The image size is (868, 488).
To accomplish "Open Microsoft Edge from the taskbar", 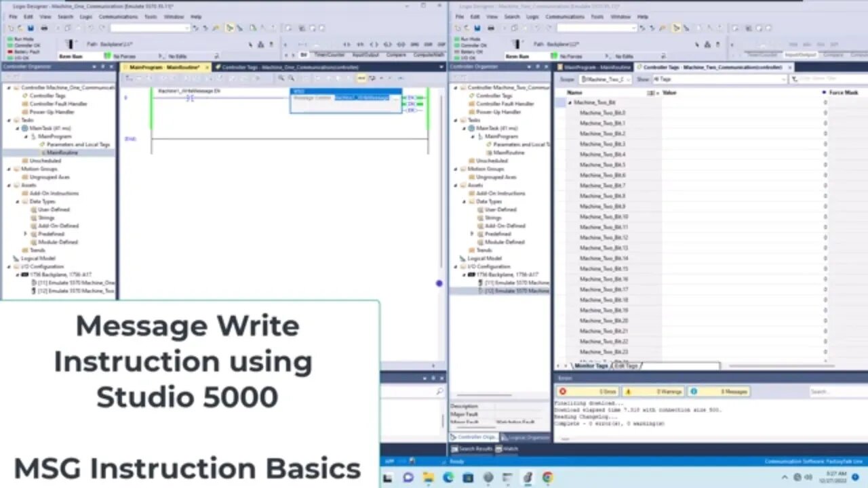I will tap(448, 477).
